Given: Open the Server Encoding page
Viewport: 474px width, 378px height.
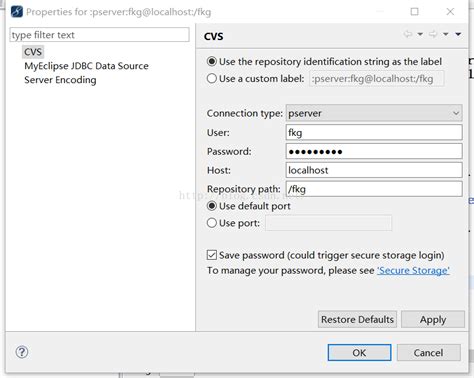Looking at the screenshot, I should point(60,80).
